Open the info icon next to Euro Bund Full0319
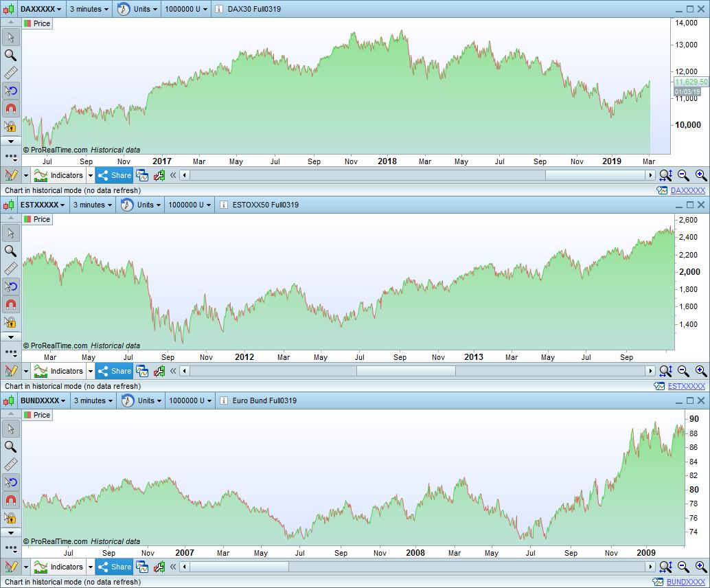 tap(223, 400)
